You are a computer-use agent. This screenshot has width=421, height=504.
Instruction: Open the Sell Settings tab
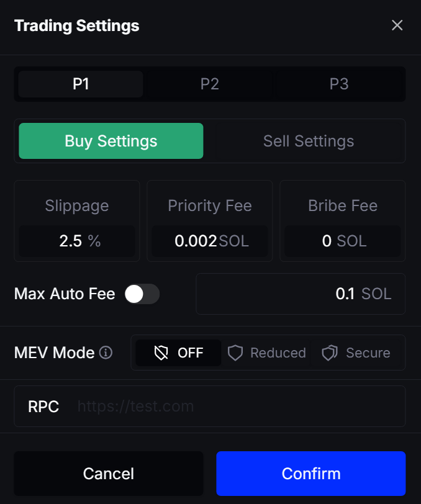[x=309, y=141]
